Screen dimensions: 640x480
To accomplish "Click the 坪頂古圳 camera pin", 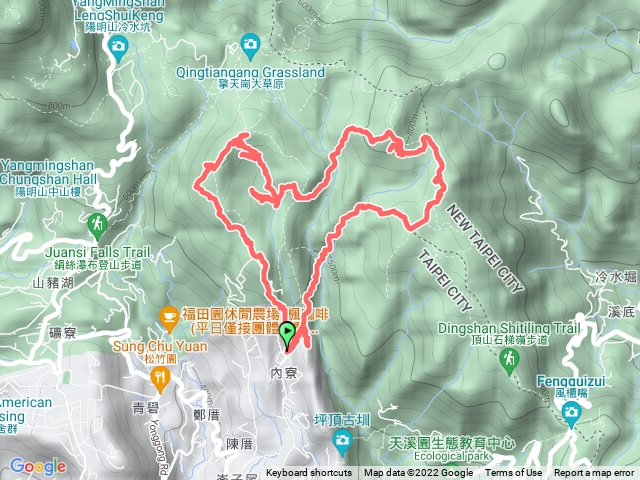I will (x=342, y=442).
